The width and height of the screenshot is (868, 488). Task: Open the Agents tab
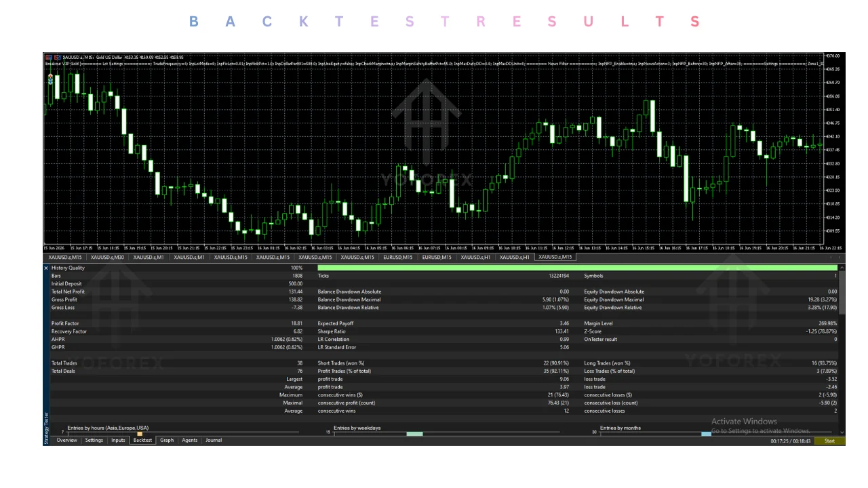tap(190, 441)
